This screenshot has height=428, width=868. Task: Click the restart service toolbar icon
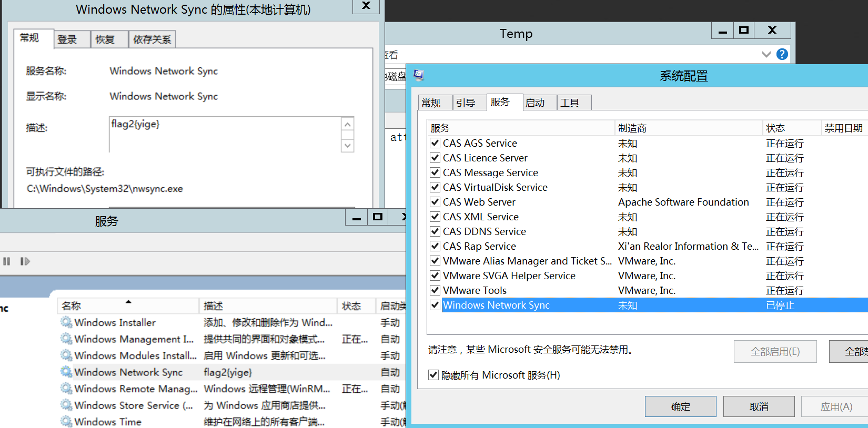(25, 261)
